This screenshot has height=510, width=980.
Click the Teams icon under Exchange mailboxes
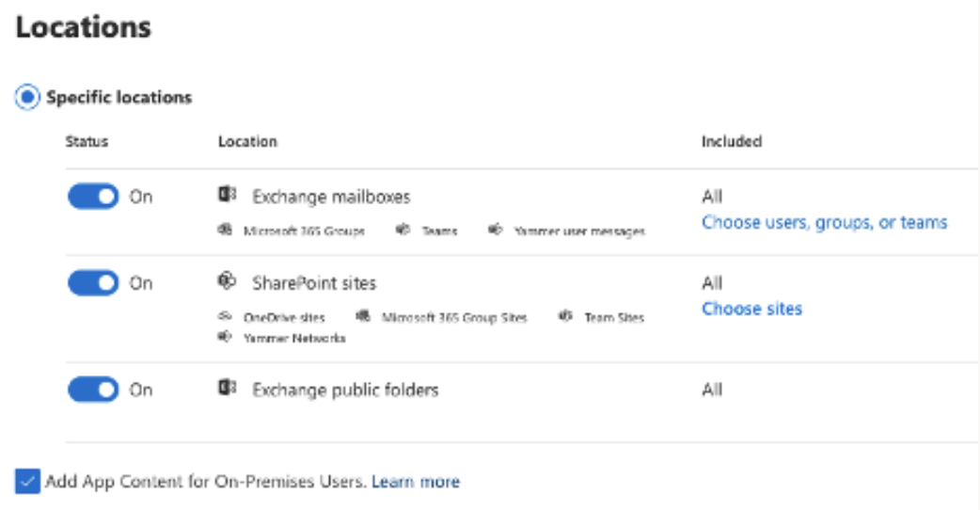click(403, 230)
